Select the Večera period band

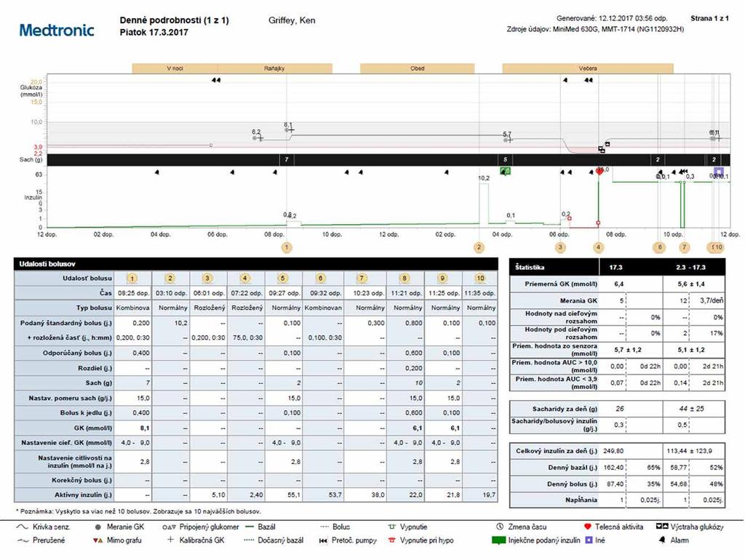588,68
